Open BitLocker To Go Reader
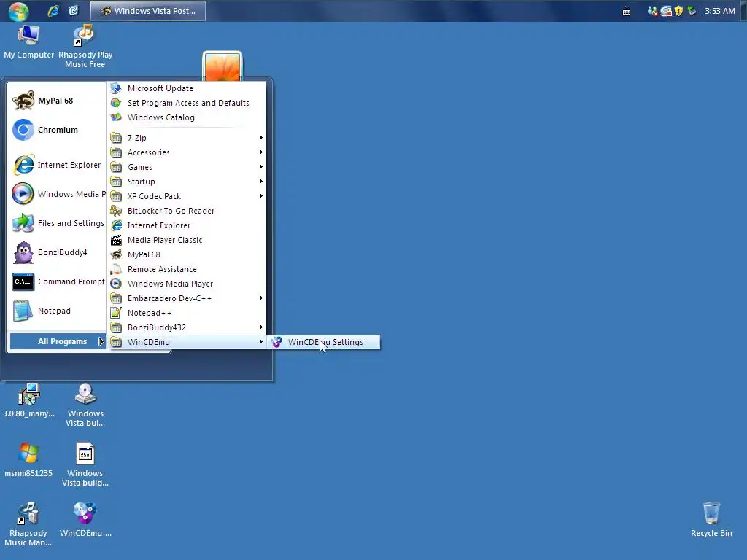This screenshot has width=747, height=560. click(187, 211)
